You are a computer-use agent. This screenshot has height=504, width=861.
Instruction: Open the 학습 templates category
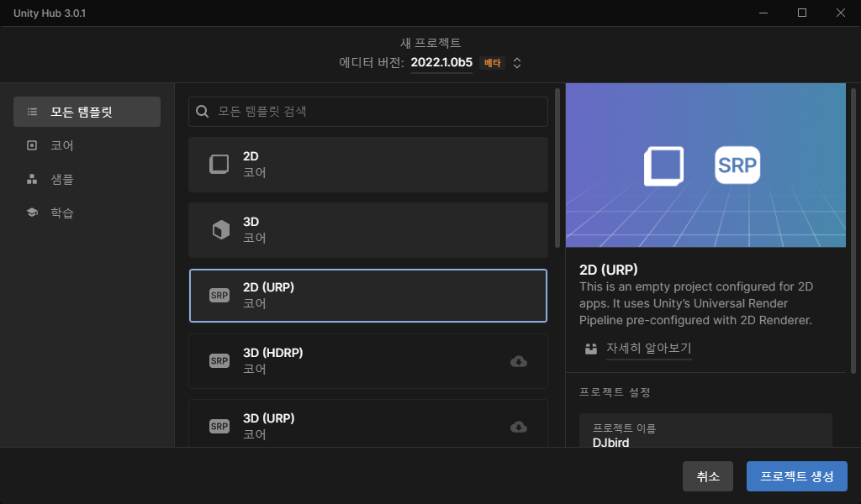click(87, 213)
